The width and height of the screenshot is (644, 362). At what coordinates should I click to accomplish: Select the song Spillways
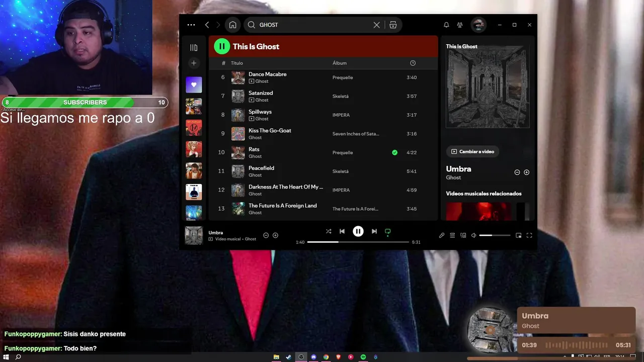260,112
